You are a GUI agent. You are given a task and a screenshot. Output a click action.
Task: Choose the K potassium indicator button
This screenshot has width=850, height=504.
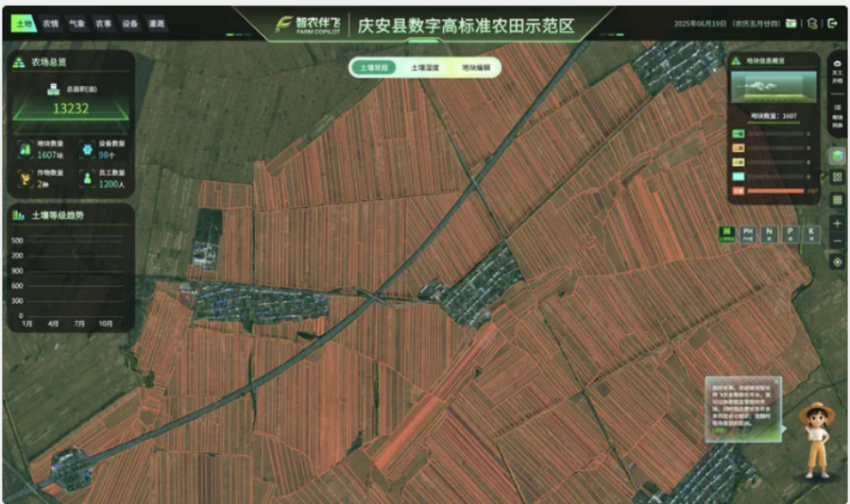(810, 234)
